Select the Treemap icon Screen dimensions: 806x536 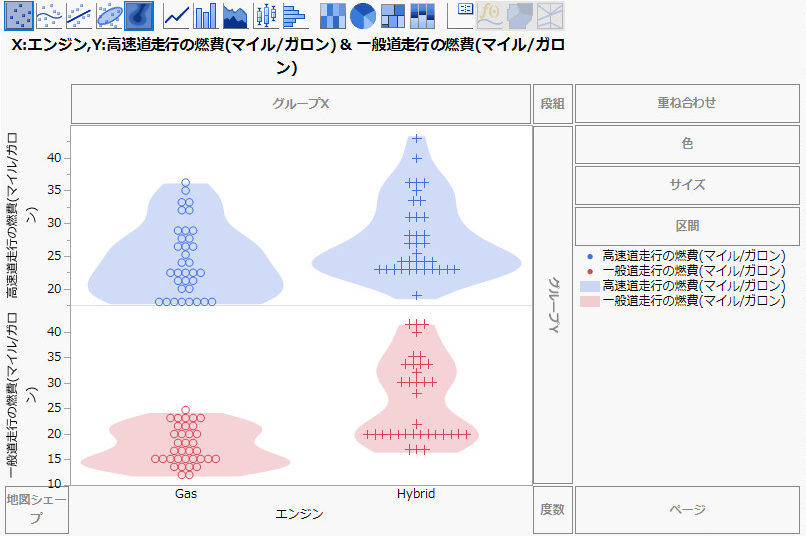(393, 15)
